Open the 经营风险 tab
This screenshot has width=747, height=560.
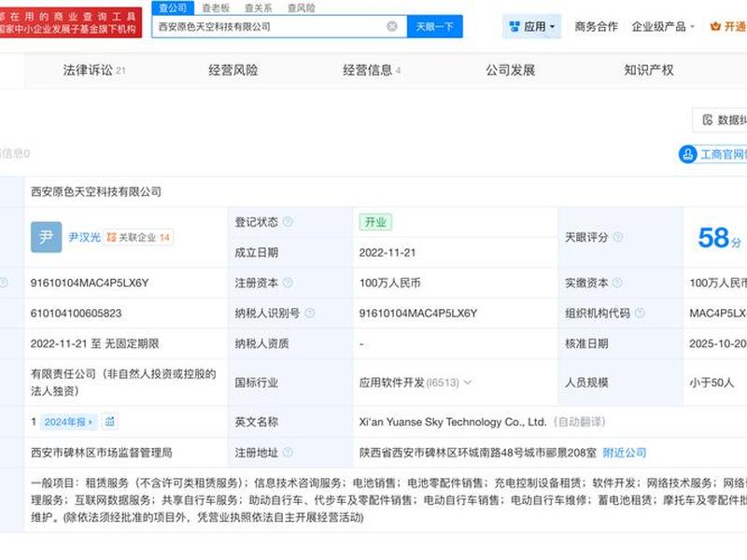point(233,70)
